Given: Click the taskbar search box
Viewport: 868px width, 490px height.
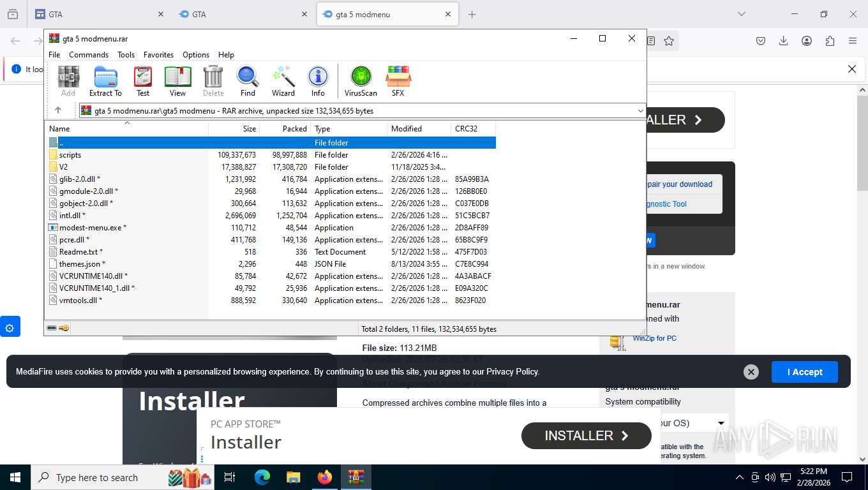Looking at the screenshot, I should coord(122,477).
